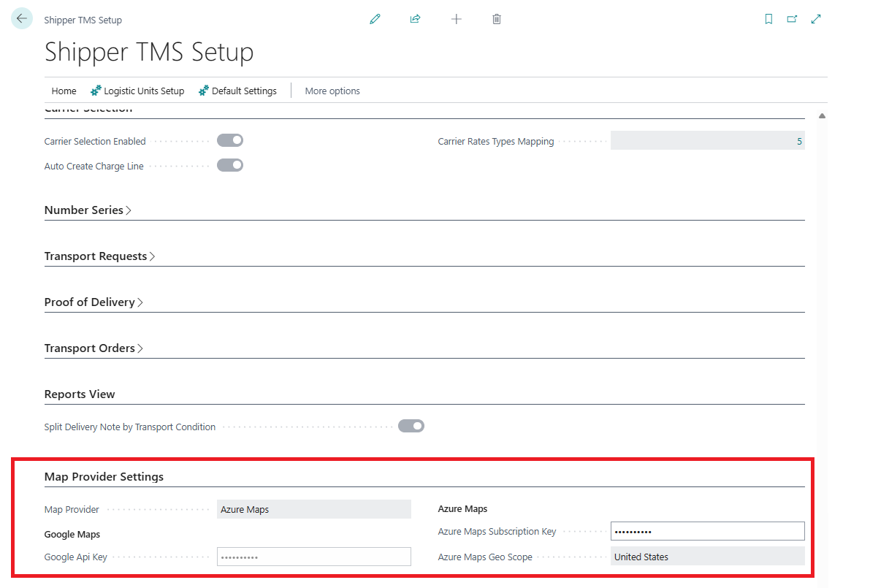The image size is (870, 588).
Task: Click the Share icon in the toolbar
Action: coord(415,19)
